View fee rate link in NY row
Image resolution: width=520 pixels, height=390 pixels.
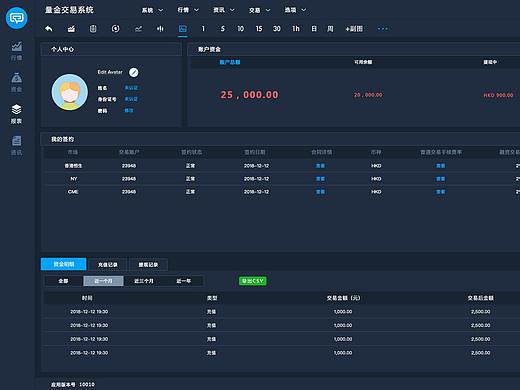[x=441, y=179]
